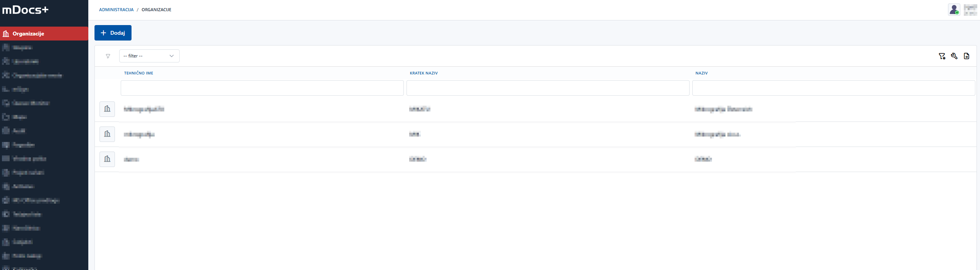Open Organizacije in the sidebar
Viewport: 980px width, 270px height.
[28, 34]
